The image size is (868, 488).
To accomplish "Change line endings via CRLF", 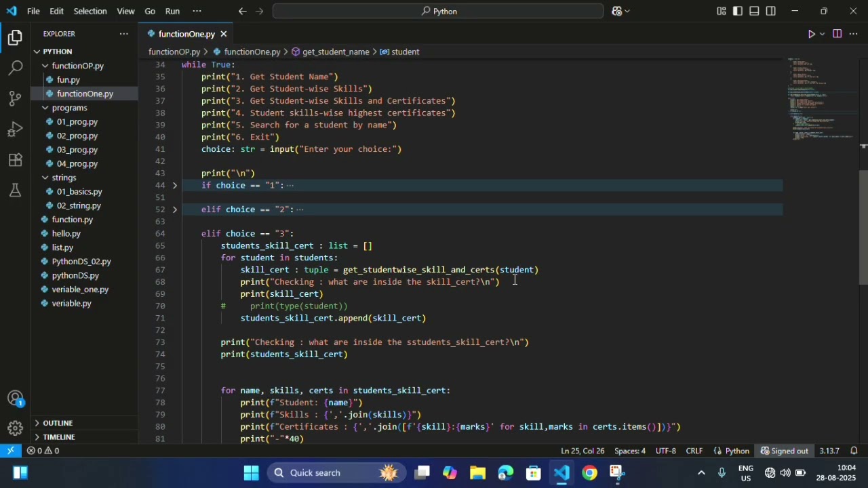I will 694,451.
